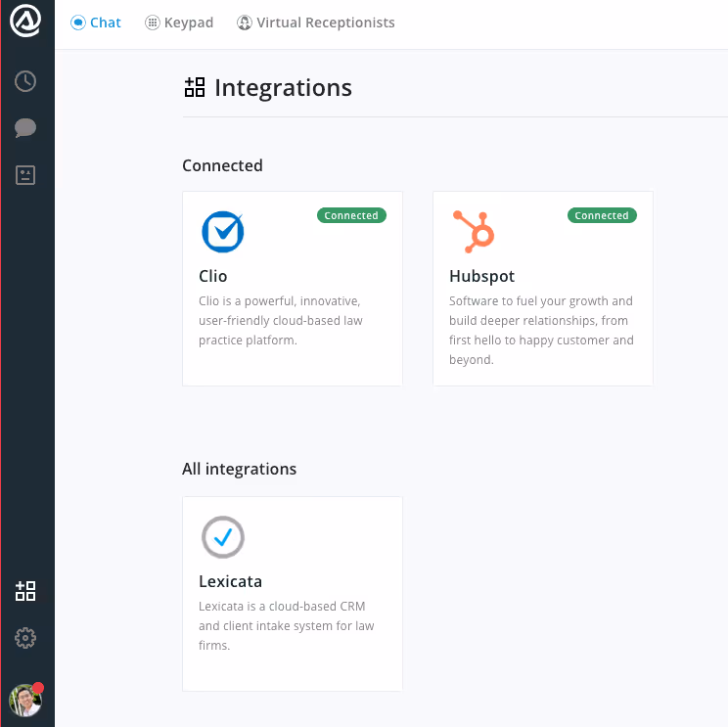Click the Virtual Receptionists headset icon
The width and height of the screenshot is (728, 727).
(245, 23)
